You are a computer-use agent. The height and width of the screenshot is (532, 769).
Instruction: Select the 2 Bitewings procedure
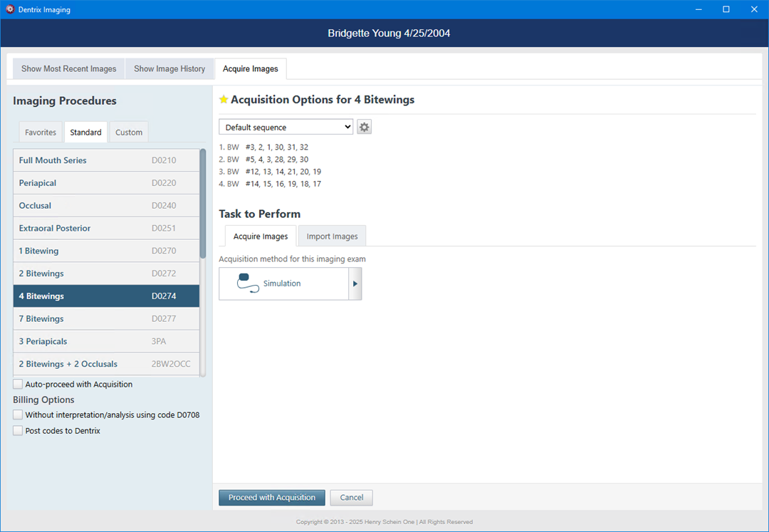click(106, 273)
